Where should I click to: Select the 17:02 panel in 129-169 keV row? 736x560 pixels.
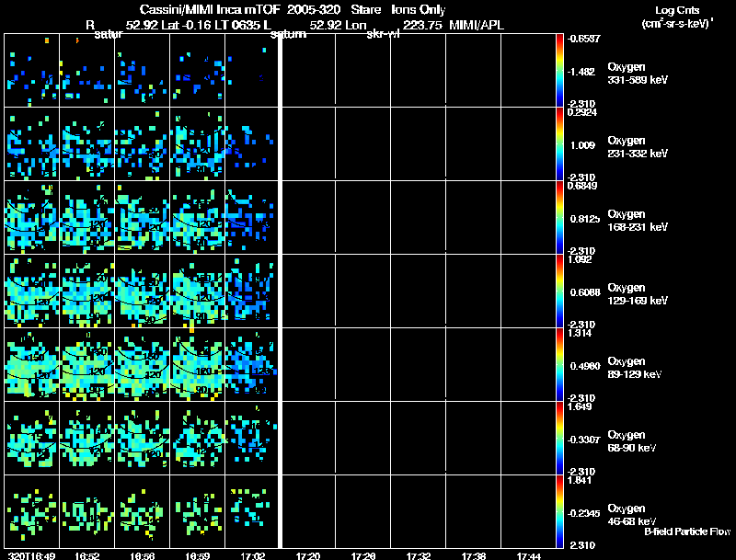(x=252, y=291)
